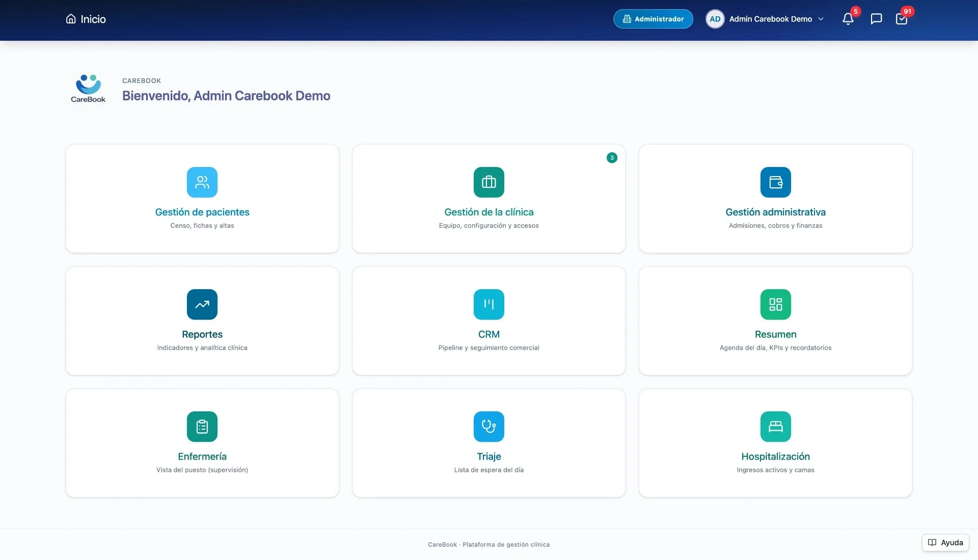This screenshot has height=560, width=978.
Task: Open the Ayuda help button
Action: tap(945, 543)
